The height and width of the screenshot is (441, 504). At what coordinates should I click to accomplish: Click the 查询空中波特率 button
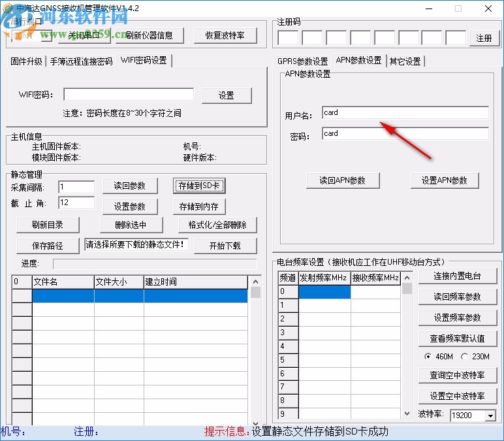(458, 375)
